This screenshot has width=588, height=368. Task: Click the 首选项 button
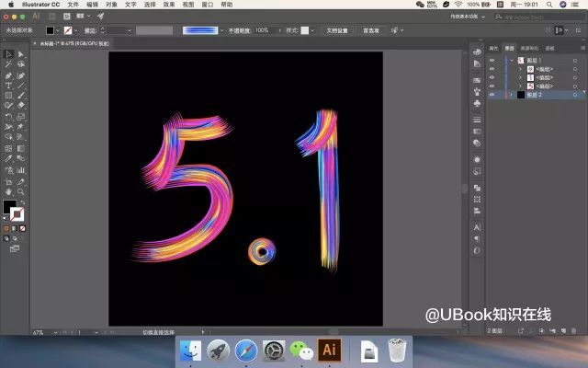pos(371,30)
